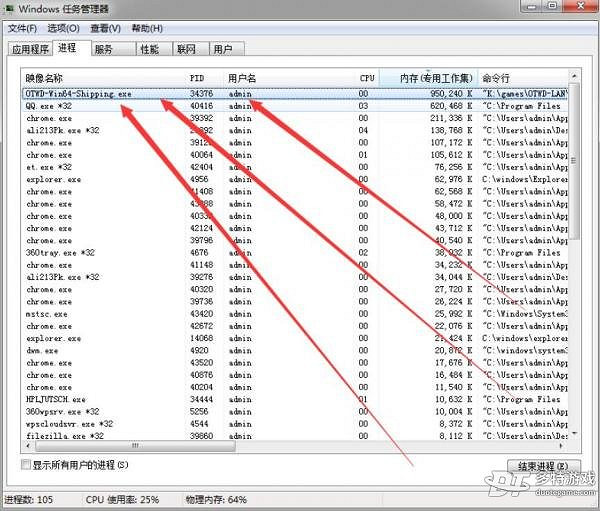Viewport: 600px width, 511px height.
Task: Sort by the 用户名 column header
Action: point(290,78)
